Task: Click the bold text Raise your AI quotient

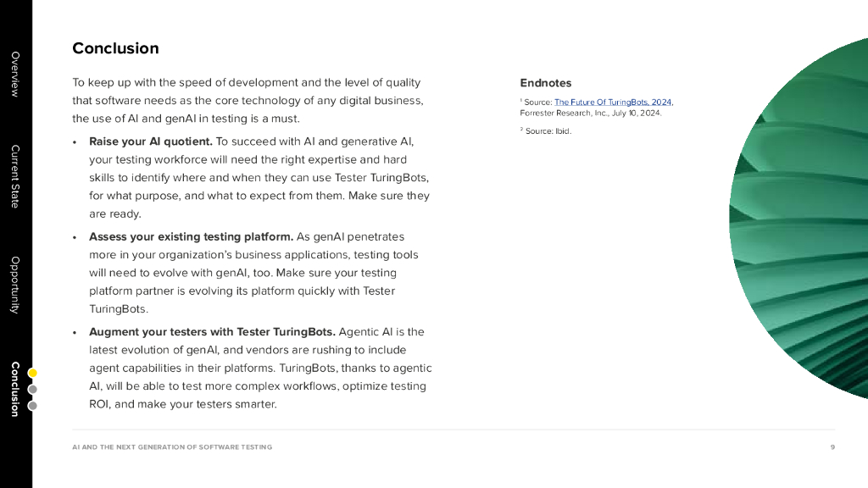Action: click(151, 141)
